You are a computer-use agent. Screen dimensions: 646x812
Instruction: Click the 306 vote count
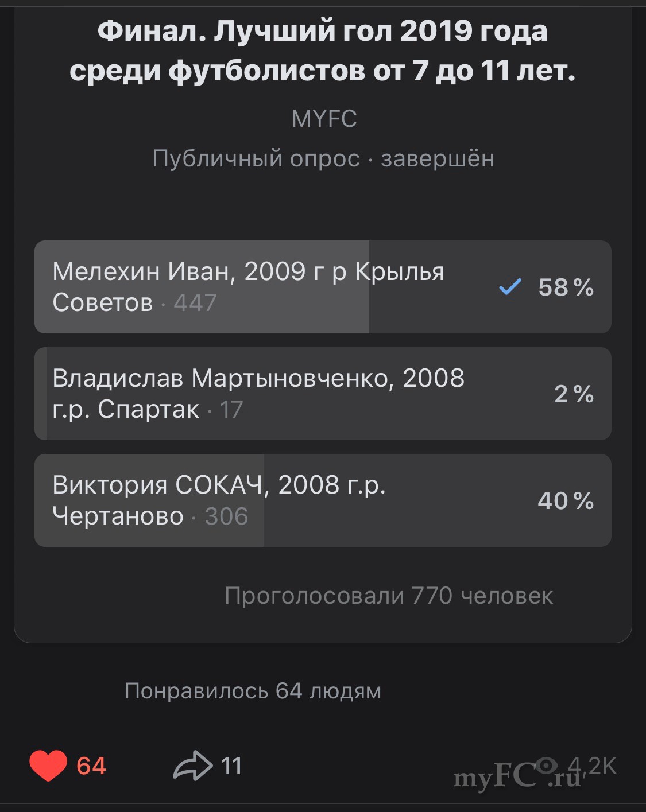tap(226, 516)
